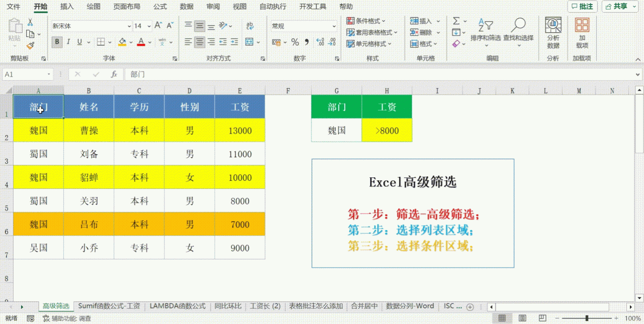
Task: Switch to 插入 Insert ribbon tab
Action: 67,7
